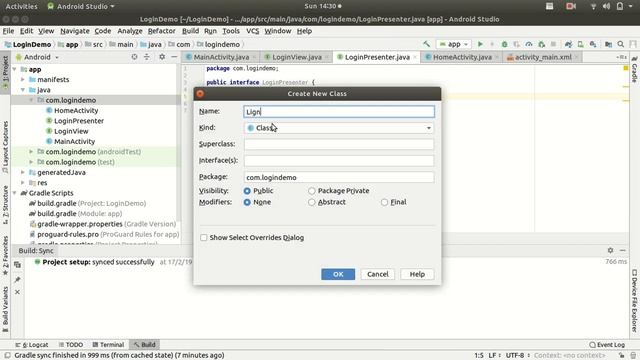This screenshot has height=360, width=640.
Task: Check Show Select Overrides Dialog checkbox
Action: pos(204,238)
